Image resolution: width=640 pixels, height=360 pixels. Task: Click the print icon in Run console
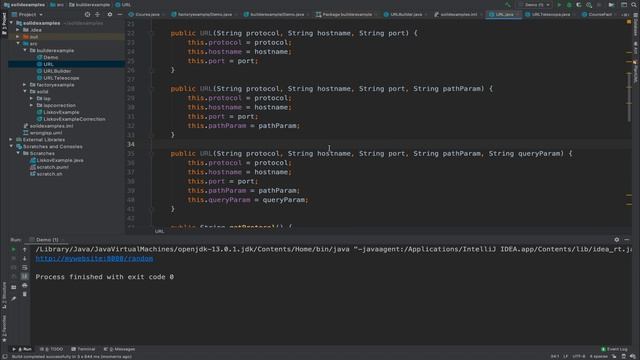tap(24, 285)
